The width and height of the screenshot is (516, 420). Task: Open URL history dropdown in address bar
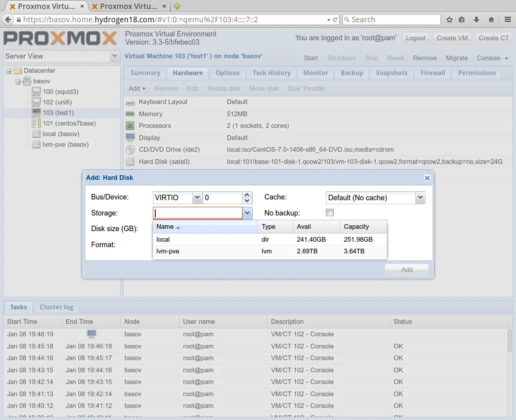coord(329,20)
